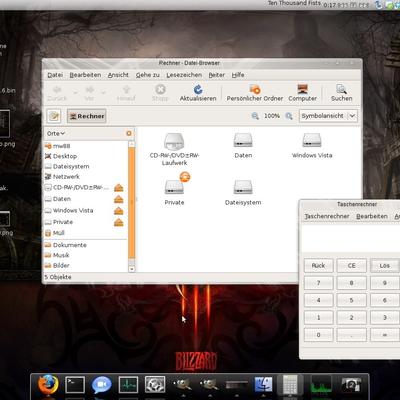Click the sidebar scroll-down arrow
The height and width of the screenshot is (400, 400).
pyautogui.click(x=132, y=269)
